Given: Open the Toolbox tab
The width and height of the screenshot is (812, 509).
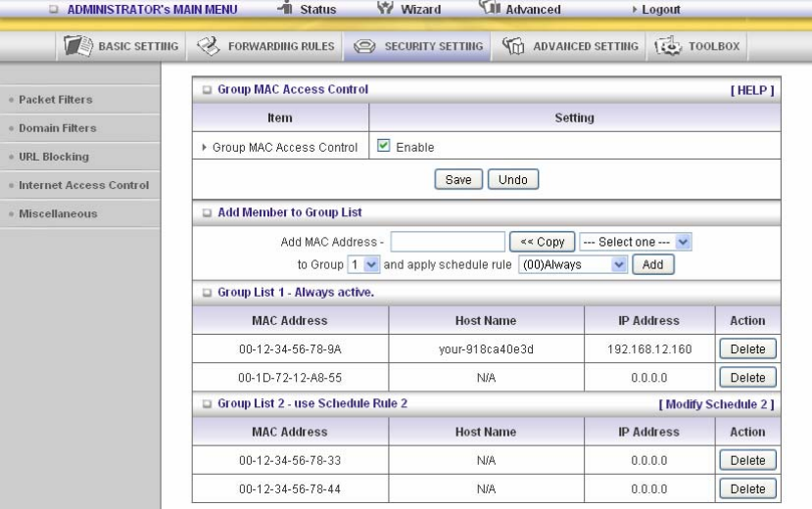Looking at the screenshot, I should point(697,46).
